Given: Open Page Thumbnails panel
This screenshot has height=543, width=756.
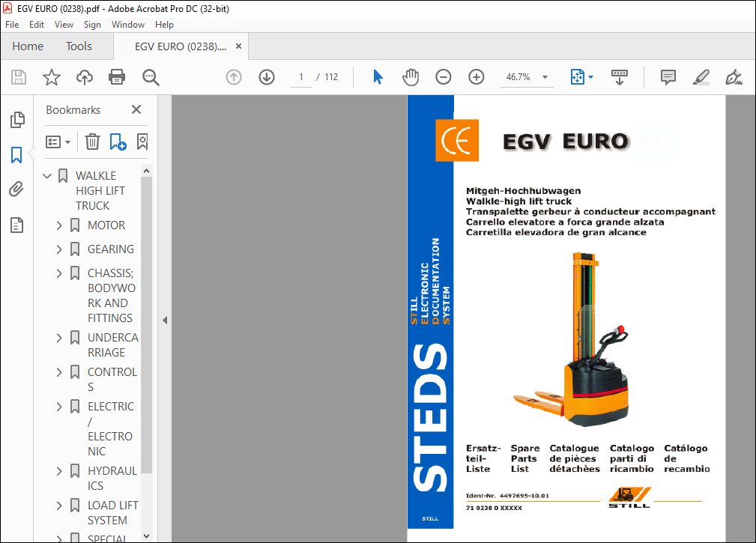Looking at the screenshot, I should [17, 120].
